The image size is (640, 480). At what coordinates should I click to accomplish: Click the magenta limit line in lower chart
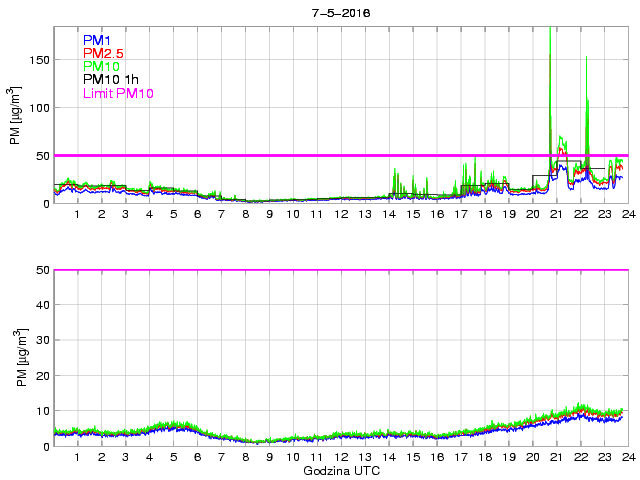pos(340,270)
